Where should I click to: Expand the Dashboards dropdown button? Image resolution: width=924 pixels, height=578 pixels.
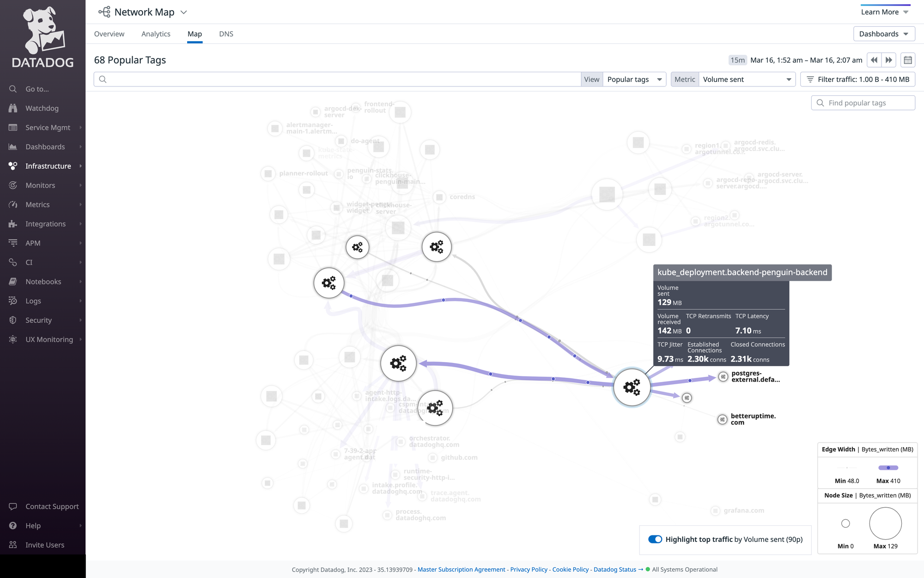(x=884, y=34)
